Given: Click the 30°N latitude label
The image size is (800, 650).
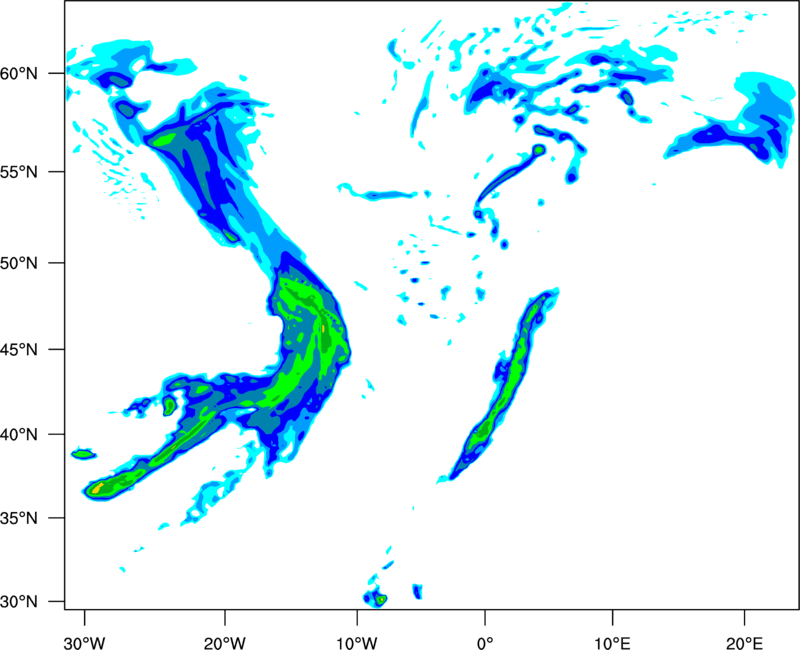Looking at the screenshot, I should [x=19, y=602].
